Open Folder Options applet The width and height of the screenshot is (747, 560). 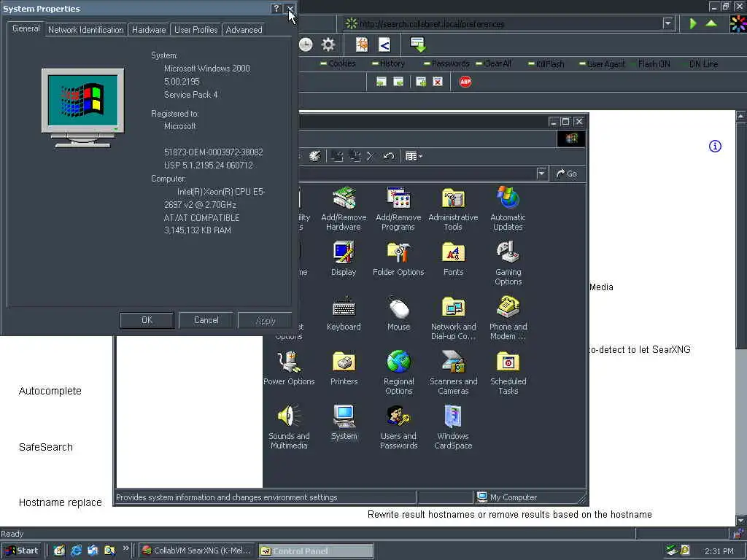pos(398,259)
